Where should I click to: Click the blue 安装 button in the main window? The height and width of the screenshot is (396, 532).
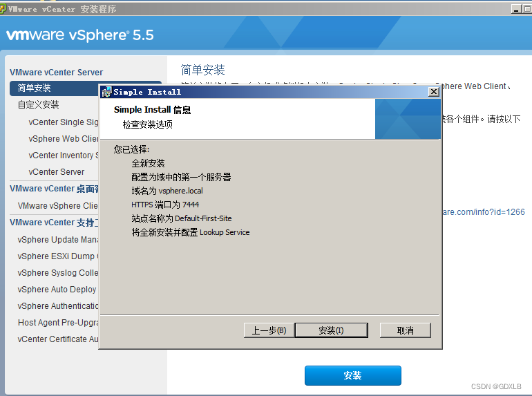tap(353, 375)
